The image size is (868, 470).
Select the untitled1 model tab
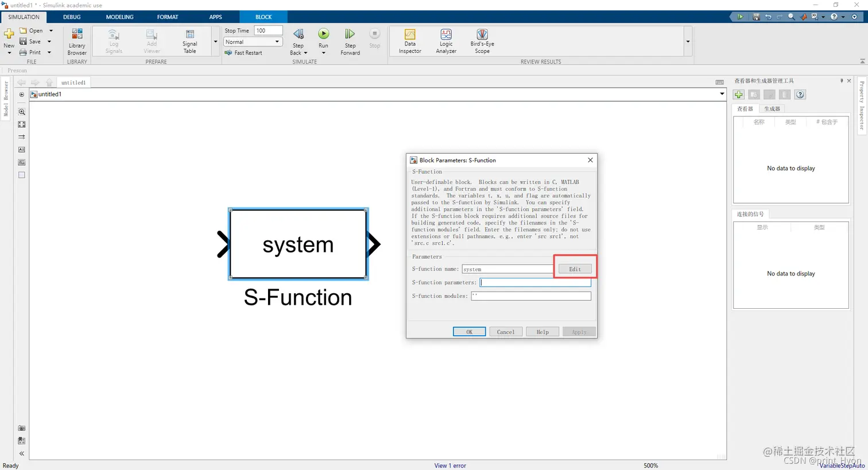point(73,83)
